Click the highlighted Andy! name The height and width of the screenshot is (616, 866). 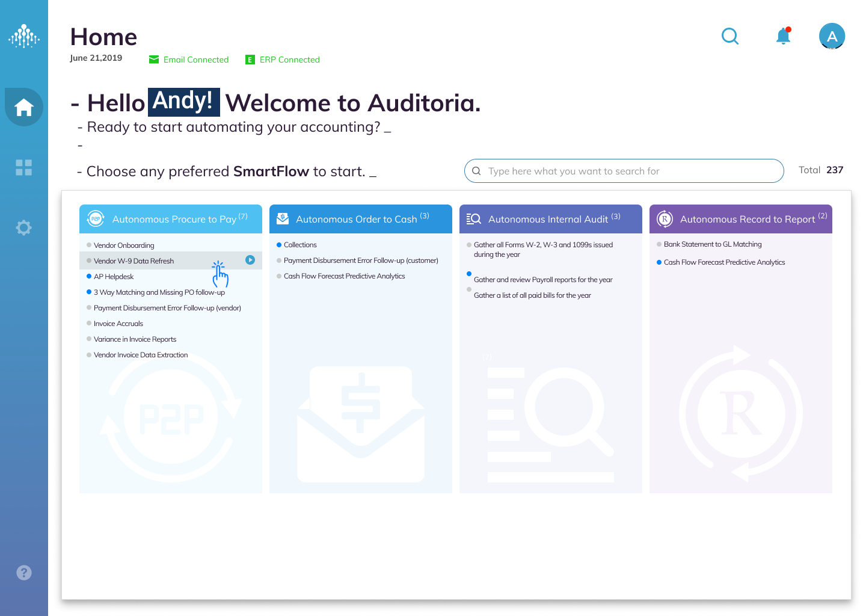pos(184,102)
